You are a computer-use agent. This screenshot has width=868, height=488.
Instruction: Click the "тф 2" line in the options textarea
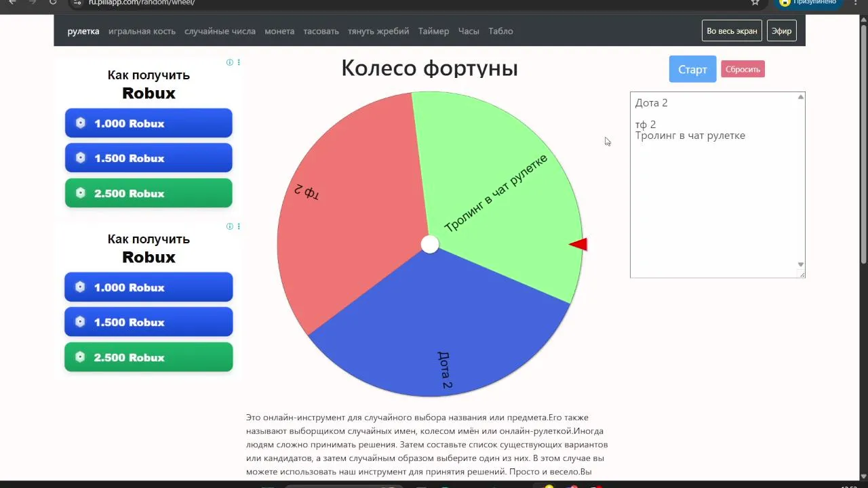click(x=646, y=125)
